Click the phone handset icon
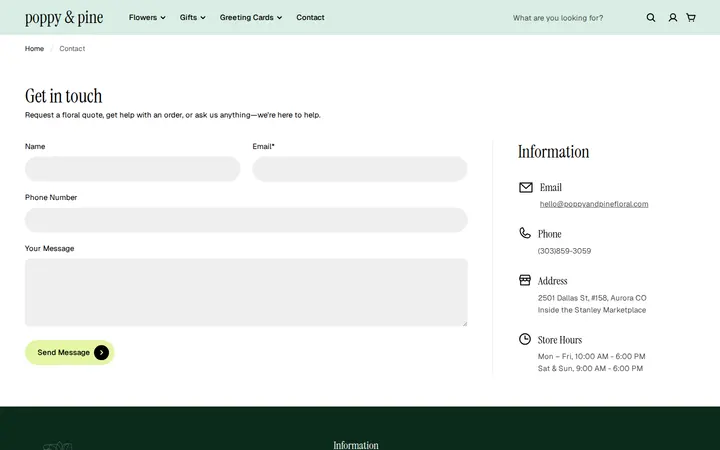This screenshot has width=720, height=450. pos(525,233)
